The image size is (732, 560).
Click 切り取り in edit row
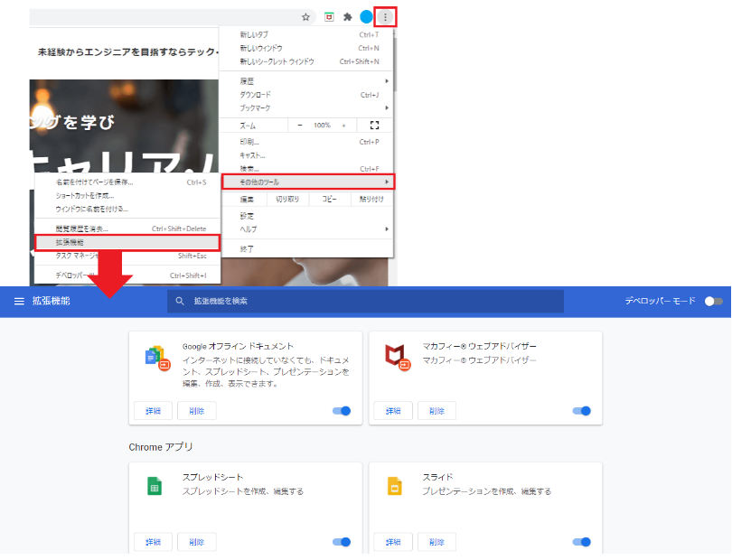(x=287, y=200)
